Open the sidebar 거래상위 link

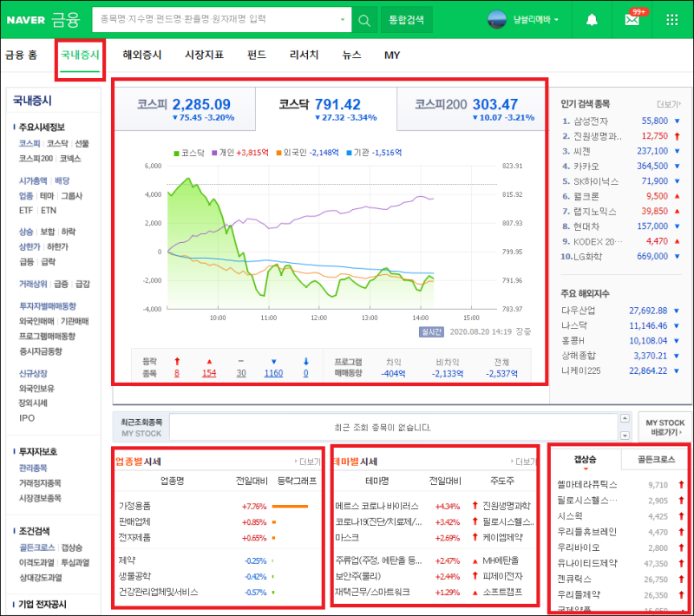[x=33, y=284]
